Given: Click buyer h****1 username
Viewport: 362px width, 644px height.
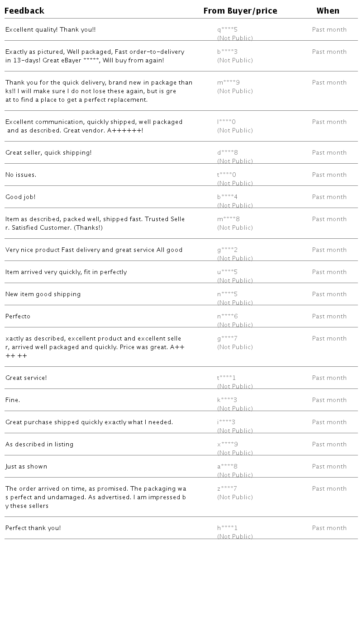Looking at the screenshot, I should [227, 528].
